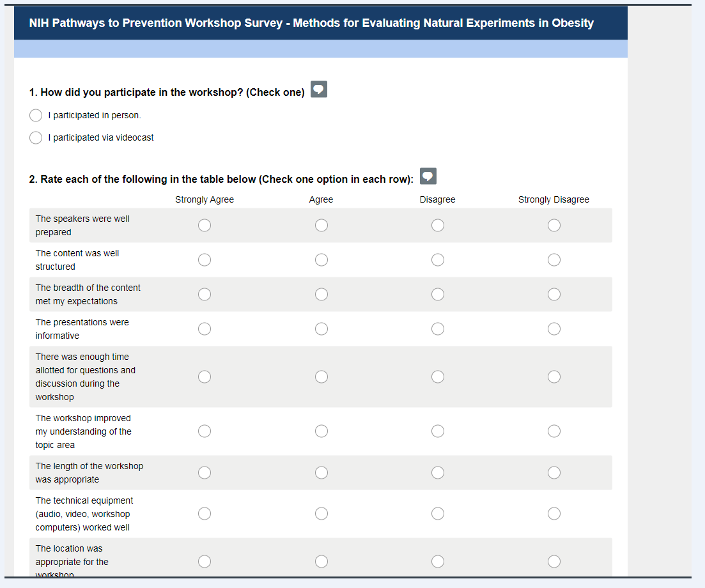
Task: Select Disagree for breadth of content row
Action: 438,295
